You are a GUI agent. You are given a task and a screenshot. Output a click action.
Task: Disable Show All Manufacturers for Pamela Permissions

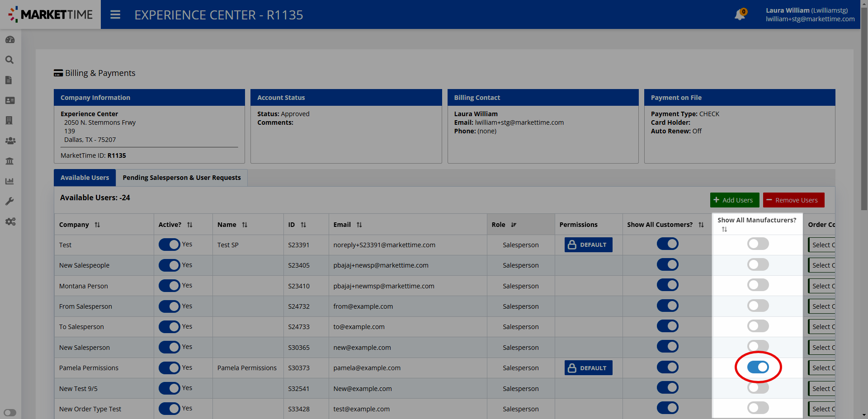click(758, 367)
